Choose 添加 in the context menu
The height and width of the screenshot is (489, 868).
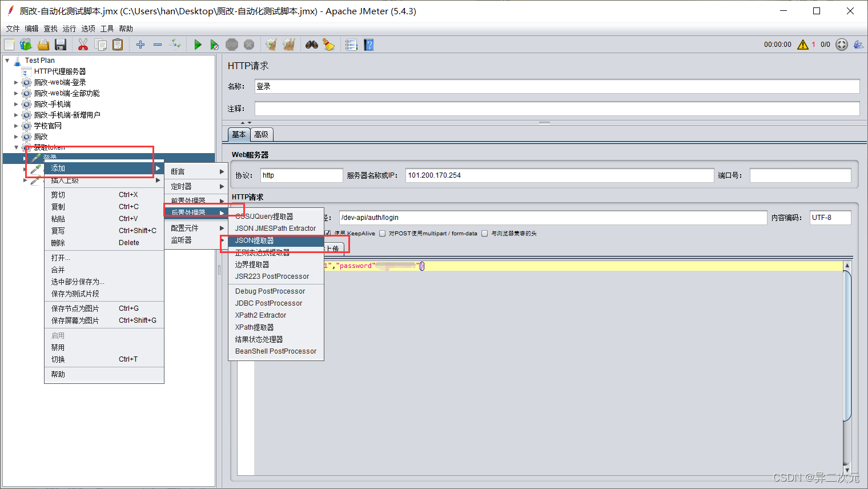click(104, 168)
